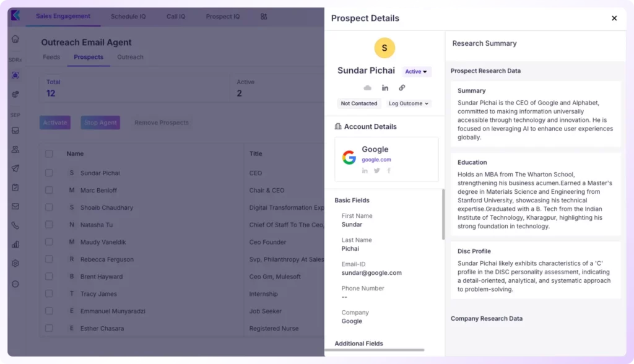Image resolution: width=634 pixels, height=364 pixels.
Task: Click the Stop Agent button
Action: point(100,123)
